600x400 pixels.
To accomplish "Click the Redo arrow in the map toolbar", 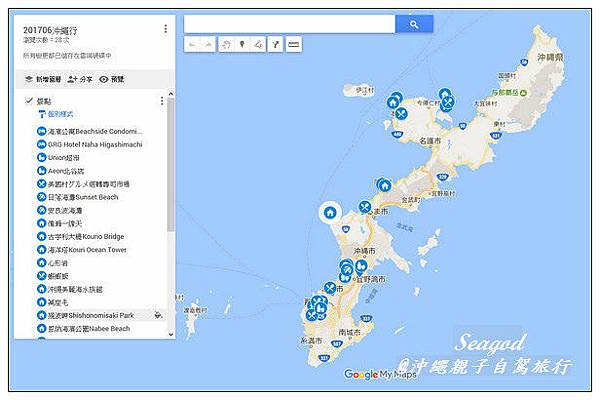I will click(208, 44).
